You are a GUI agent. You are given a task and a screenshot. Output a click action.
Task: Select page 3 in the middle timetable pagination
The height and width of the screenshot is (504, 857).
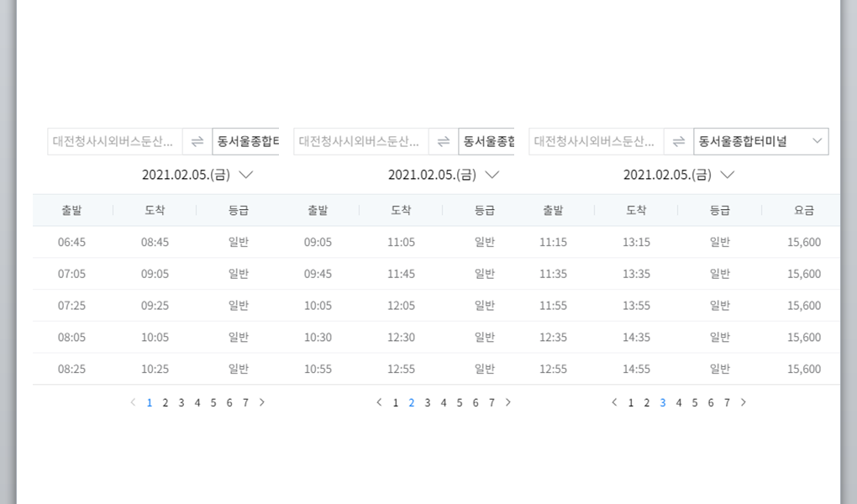tap(428, 403)
